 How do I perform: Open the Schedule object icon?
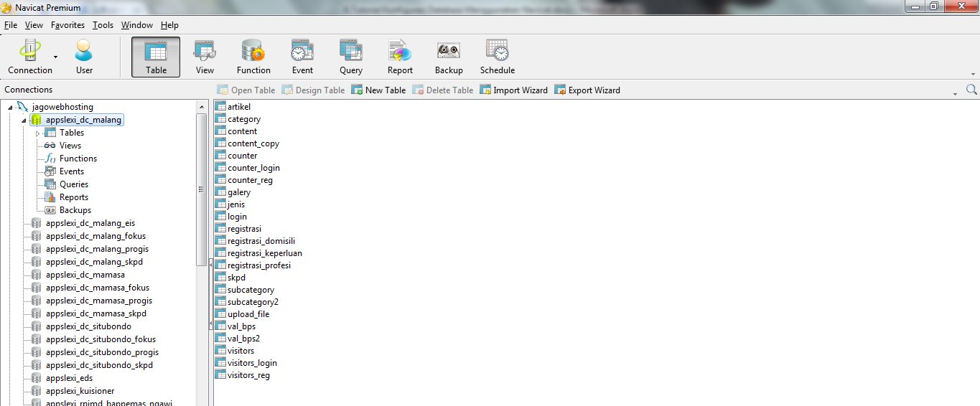coord(498,57)
